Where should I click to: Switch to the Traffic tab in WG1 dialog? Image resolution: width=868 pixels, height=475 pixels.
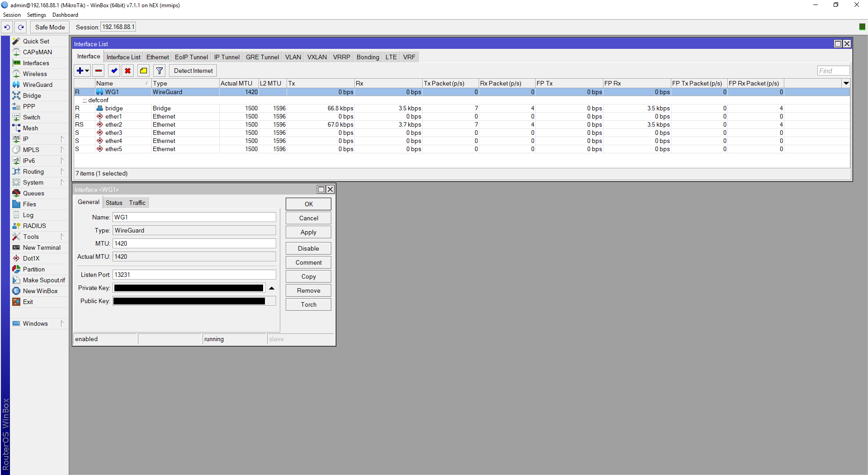pos(137,203)
